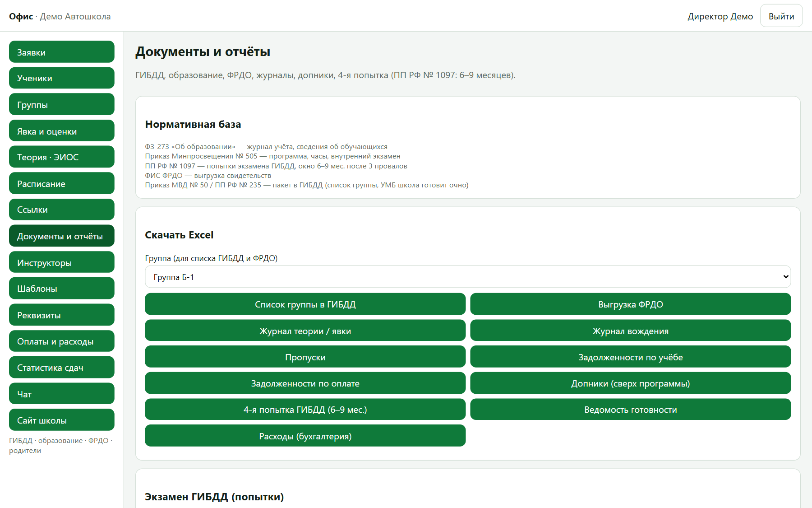Navigate to Оплаты и расходы

(61, 341)
